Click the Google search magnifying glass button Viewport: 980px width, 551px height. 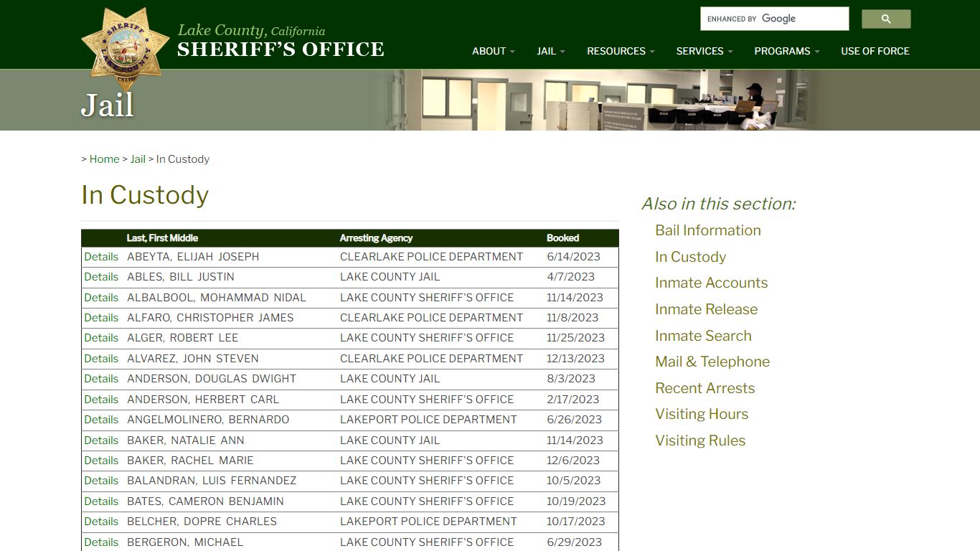coord(885,19)
